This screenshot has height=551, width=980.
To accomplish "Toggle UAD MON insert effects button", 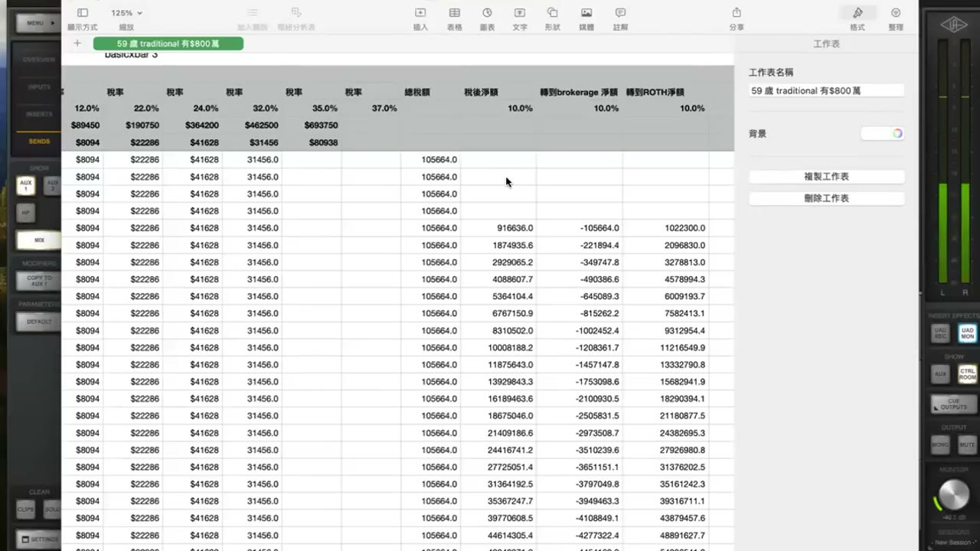I will [x=968, y=334].
